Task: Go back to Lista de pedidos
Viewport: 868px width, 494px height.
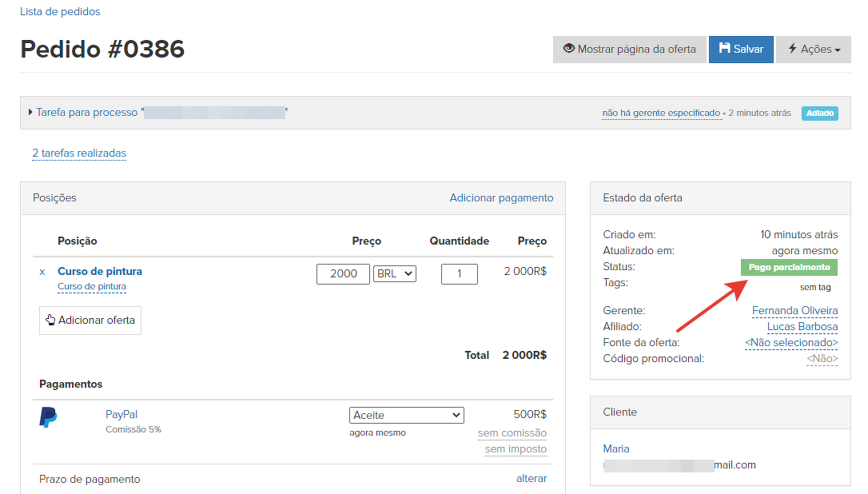Action: (x=60, y=12)
